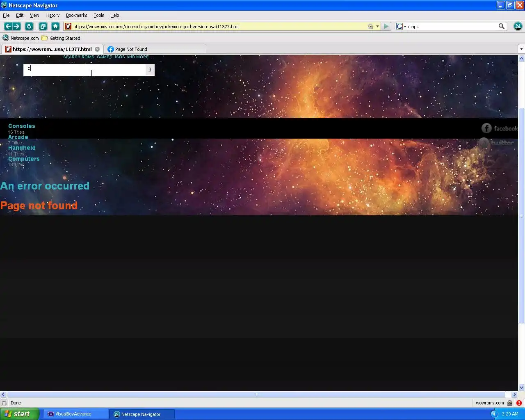Open the Bookmarks menu
Screen dimensions: 525x420
[76, 15]
